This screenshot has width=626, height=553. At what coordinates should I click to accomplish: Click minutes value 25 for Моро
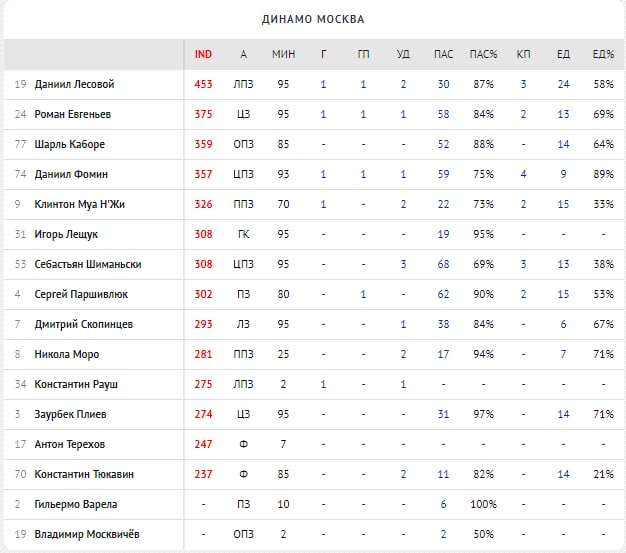pos(283,354)
